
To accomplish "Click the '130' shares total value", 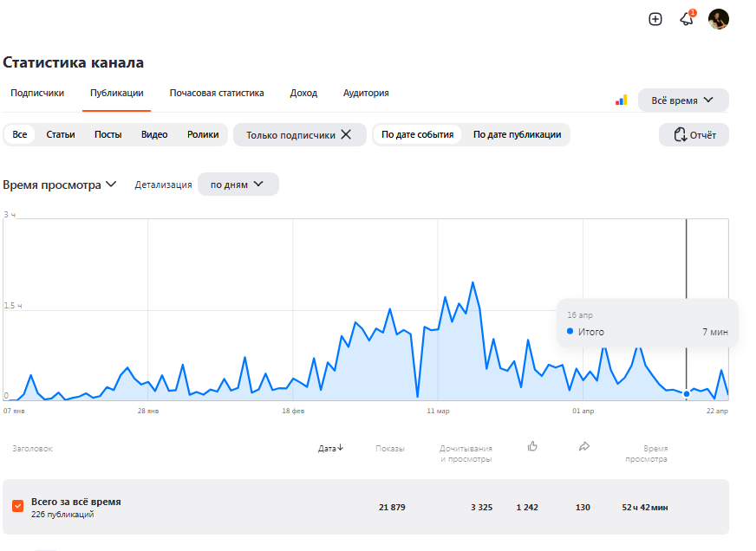I will click(x=583, y=507).
